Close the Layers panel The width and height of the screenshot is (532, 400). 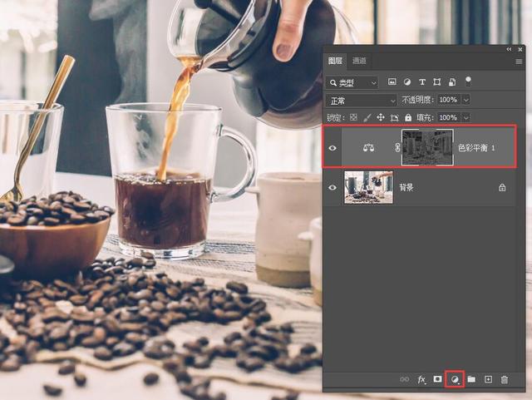[520, 50]
